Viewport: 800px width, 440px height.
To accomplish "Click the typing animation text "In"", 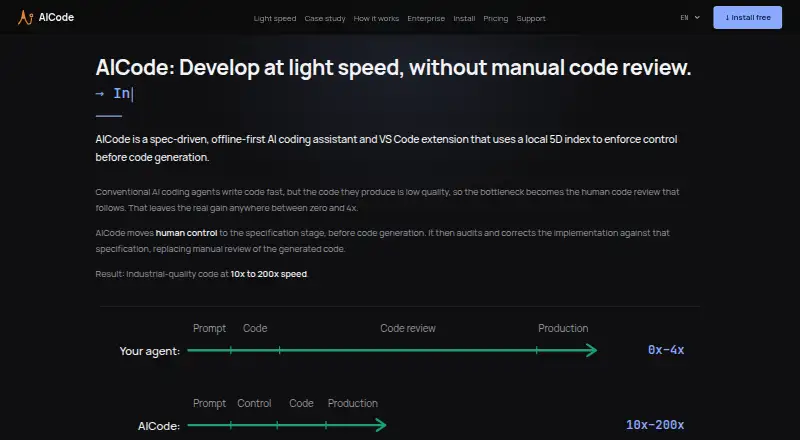I will click(x=121, y=93).
